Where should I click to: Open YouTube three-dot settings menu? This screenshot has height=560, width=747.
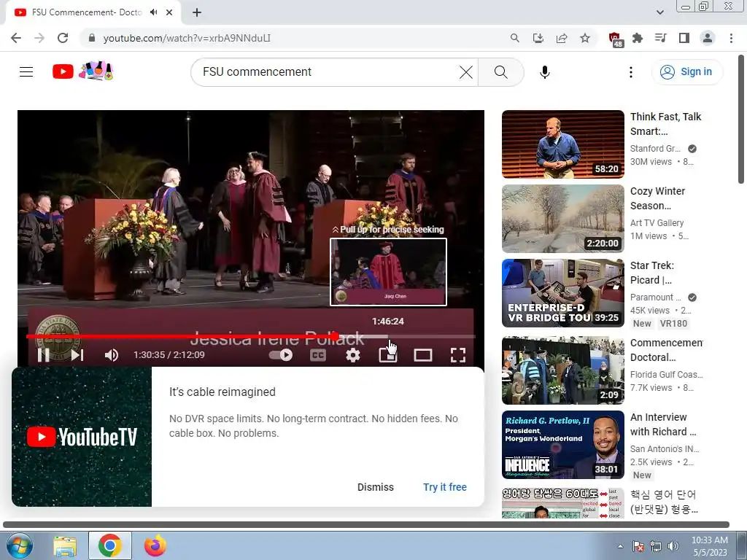(x=631, y=72)
